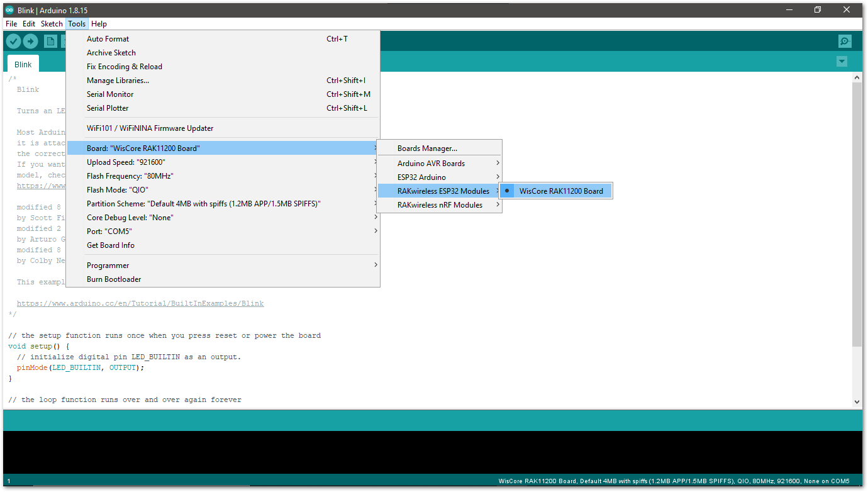868x492 pixels.
Task: Expand the RAKwireless nRF Modules submenu
Action: (439, 205)
